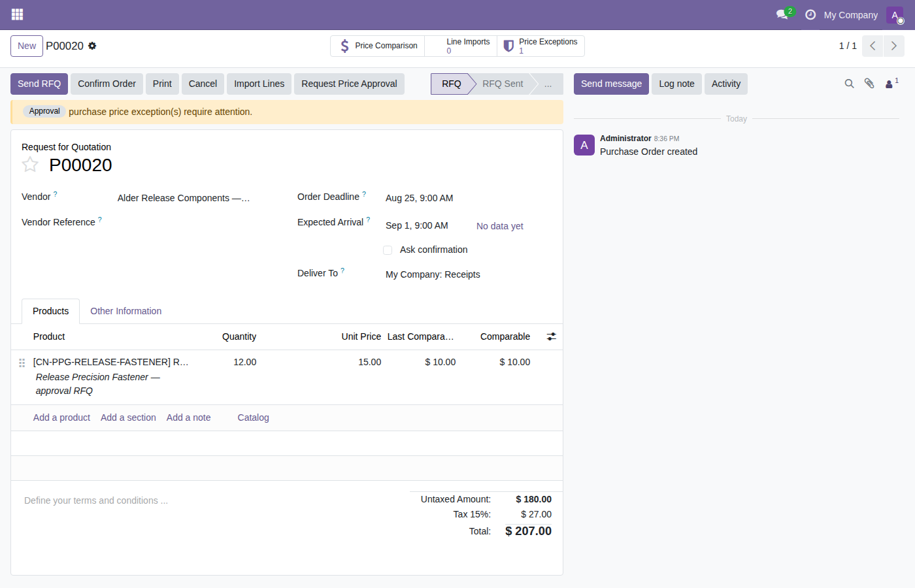Go to the previous record arrow
Viewport: 915px width, 588px height.
(873, 46)
